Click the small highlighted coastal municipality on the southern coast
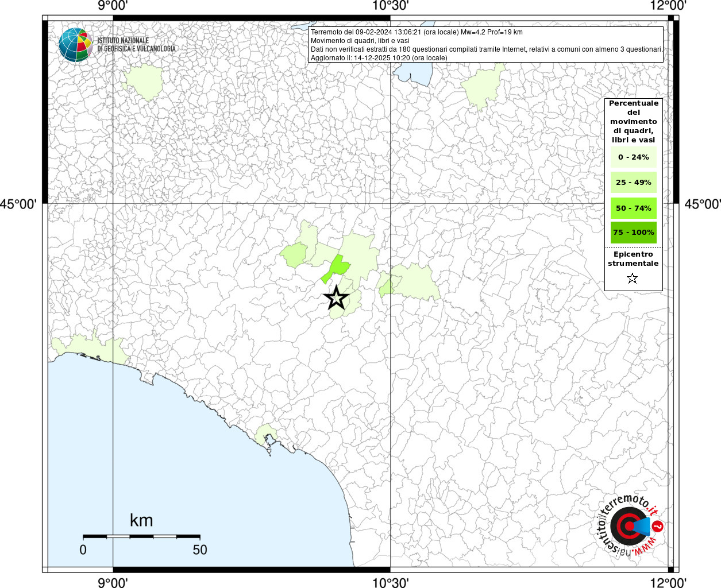Image resolution: width=721 pixels, height=588 pixels. click(267, 435)
